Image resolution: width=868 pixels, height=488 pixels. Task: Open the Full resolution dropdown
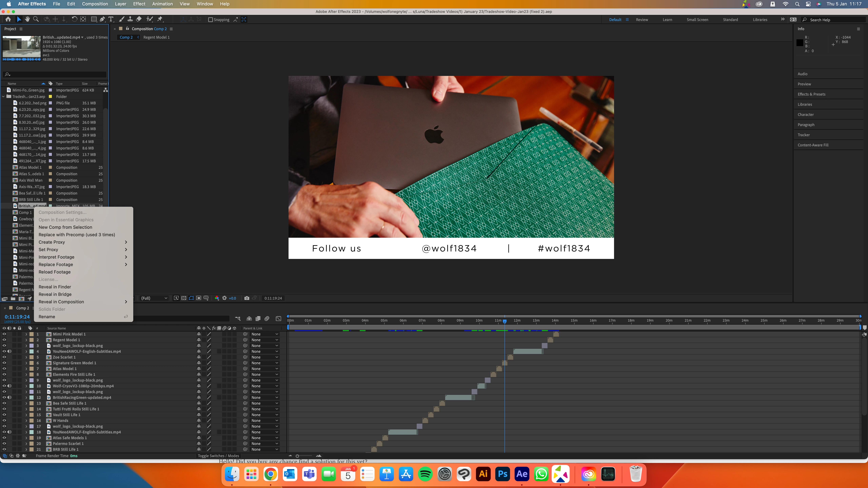[154, 298]
